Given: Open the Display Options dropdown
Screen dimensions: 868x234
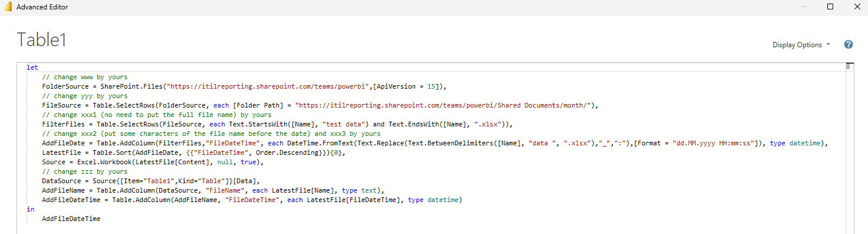Looking at the screenshot, I should click(801, 45).
